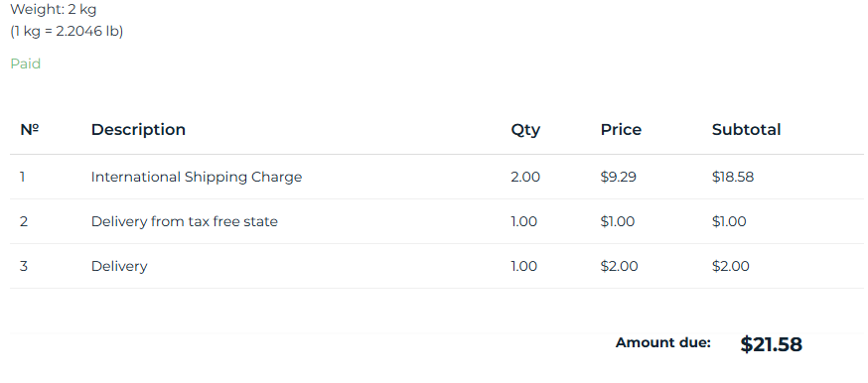Click the $2.00 price in Delivery row
The width and height of the screenshot is (868, 383).
pos(619,266)
